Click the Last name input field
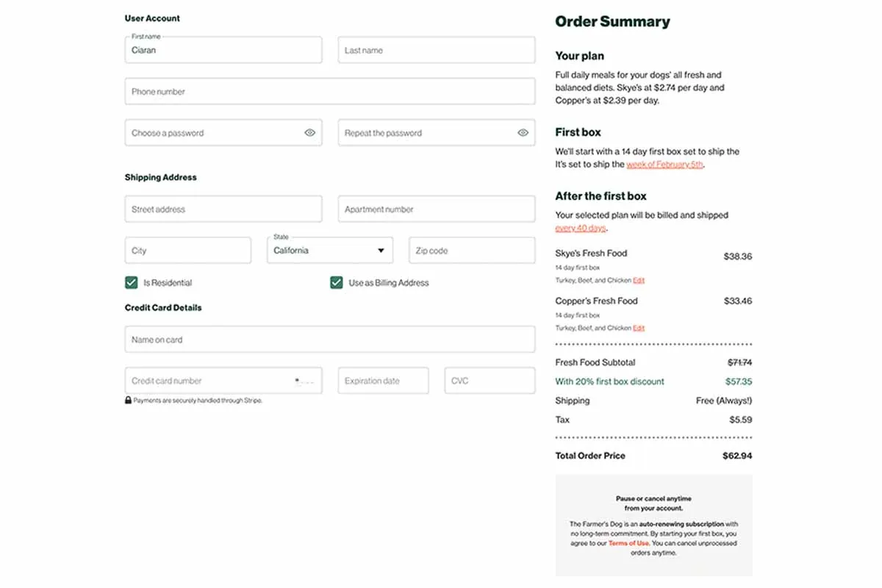 pyautogui.click(x=435, y=49)
